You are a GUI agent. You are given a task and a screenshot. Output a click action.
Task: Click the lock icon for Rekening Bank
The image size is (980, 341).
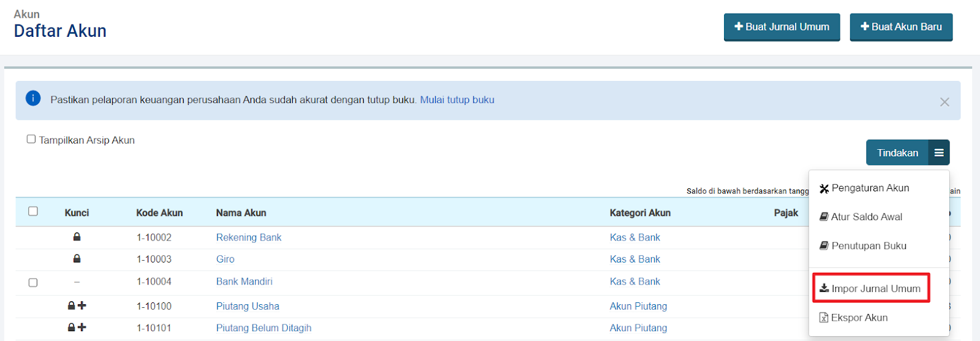pyautogui.click(x=77, y=237)
